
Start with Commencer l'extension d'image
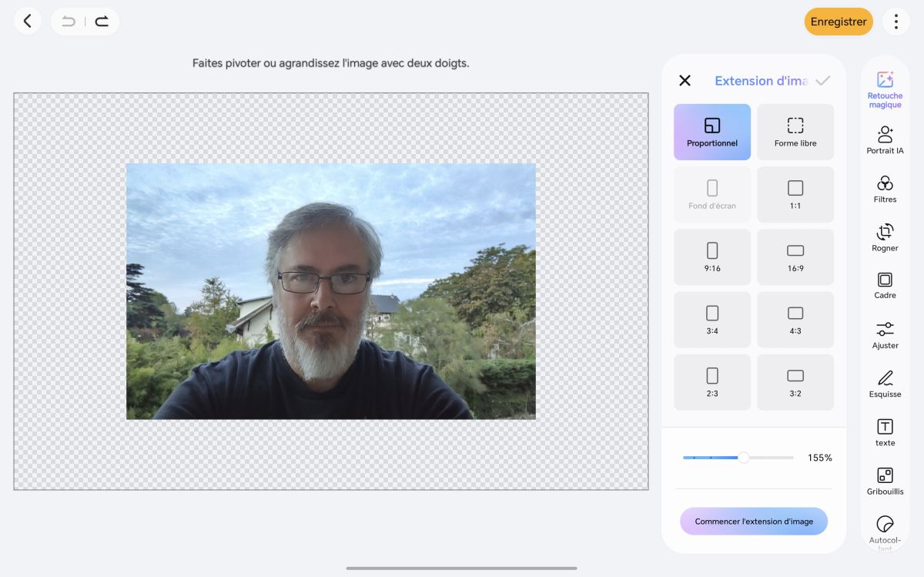coord(754,522)
